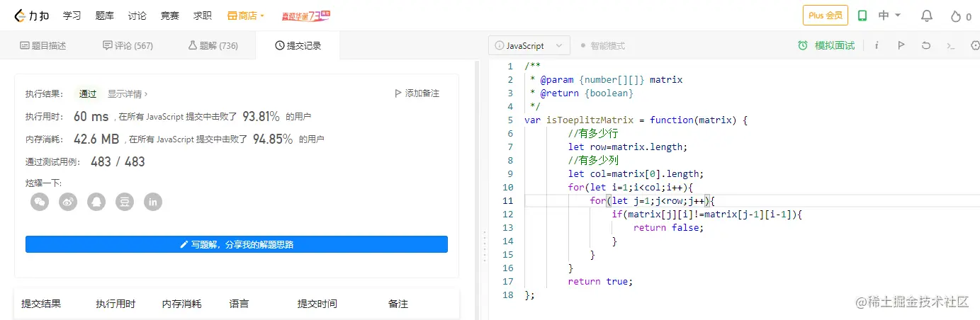Open the editor settings gear

(x=974, y=45)
